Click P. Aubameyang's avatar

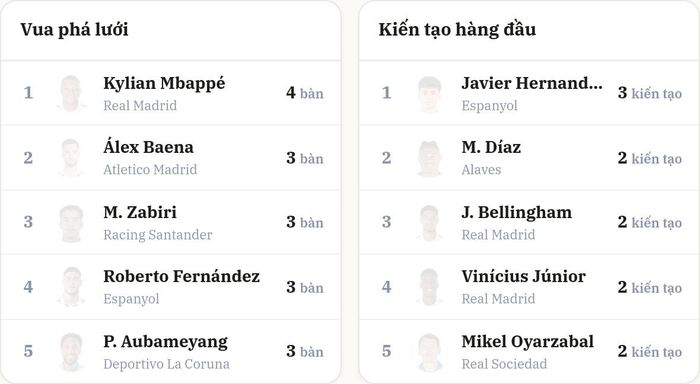(71, 351)
